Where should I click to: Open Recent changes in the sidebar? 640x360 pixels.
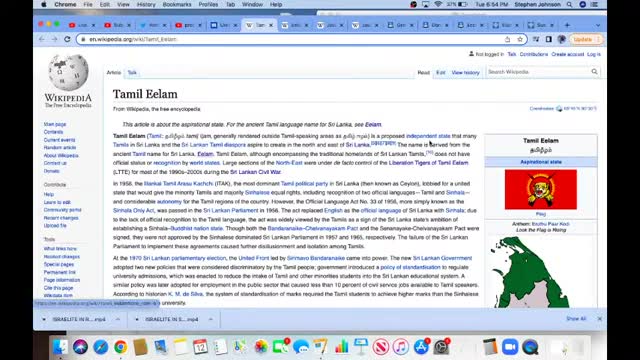(61, 218)
